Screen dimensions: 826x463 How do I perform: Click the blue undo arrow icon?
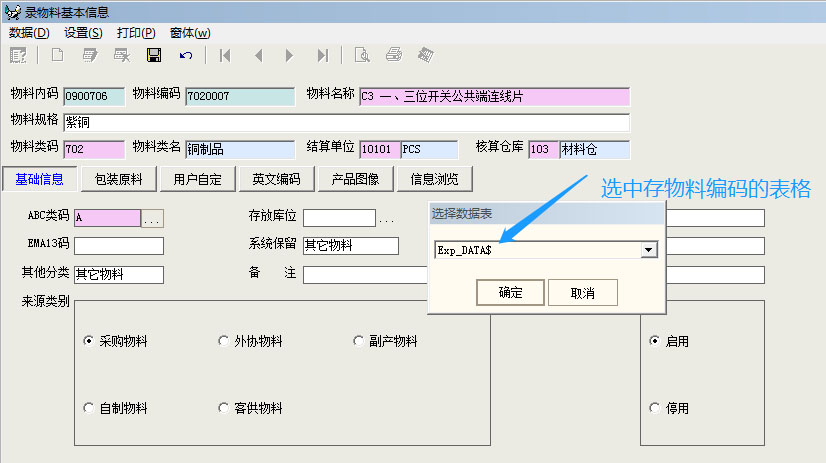186,55
